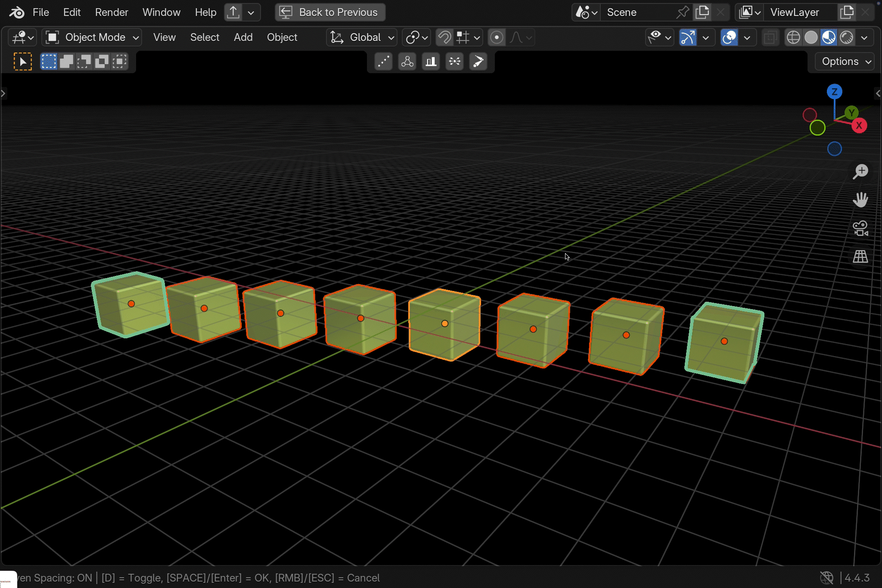The height and width of the screenshot is (588, 882).
Task: Switch perspective/orthographic with grid icon
Action: click(x=860, y=257)
